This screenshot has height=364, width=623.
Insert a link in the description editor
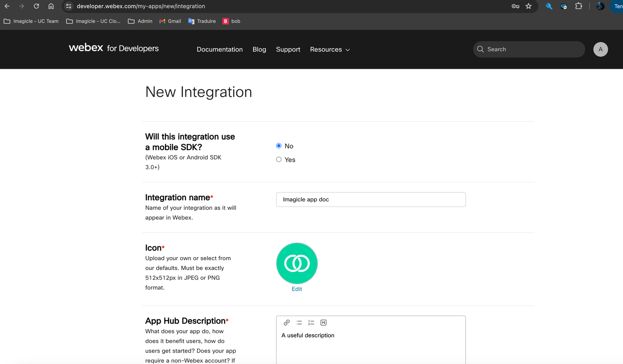[x=287, y=322]
